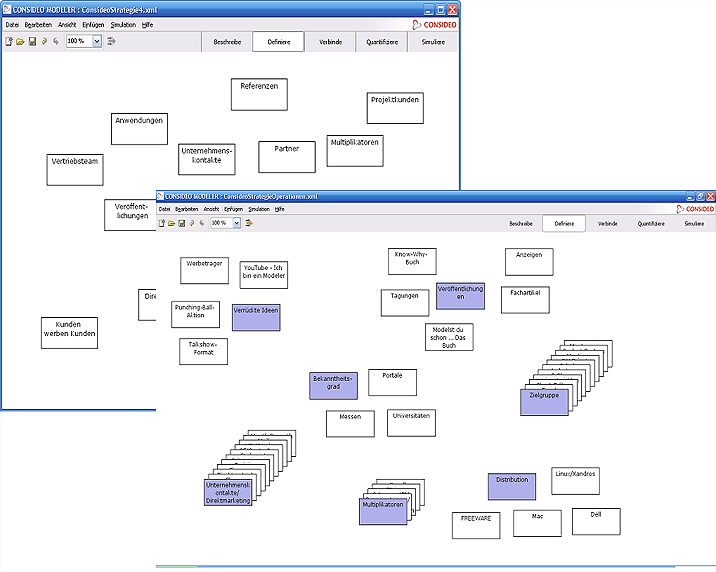The image size is (716, 572).
Task: Switch to Verbinde tab in ConsideoStrategieOperationen window
Action: 608,224
